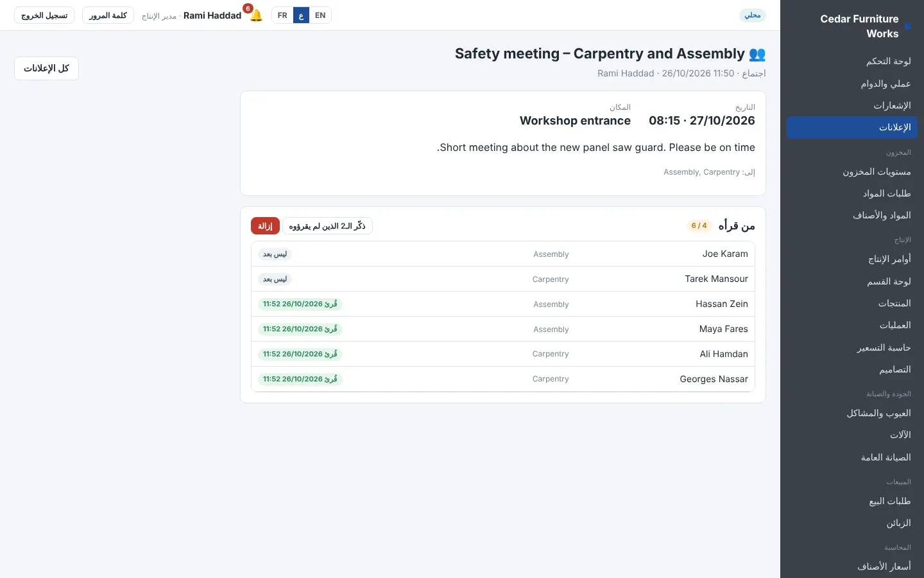Open الصيانة العامة in the sidebar
This screenshot has width=924, height=578.
pyautogui.click(x=851, y=457)
